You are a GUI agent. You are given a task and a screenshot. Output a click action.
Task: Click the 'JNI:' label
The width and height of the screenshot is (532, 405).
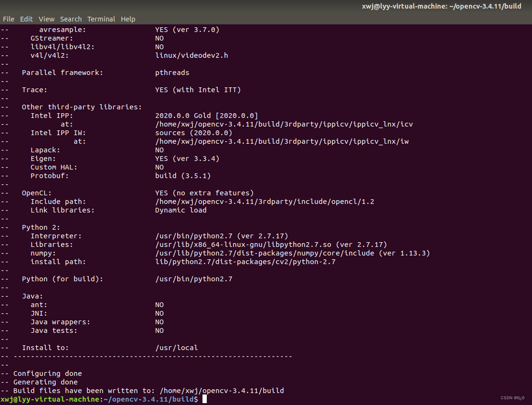point(39,313)
